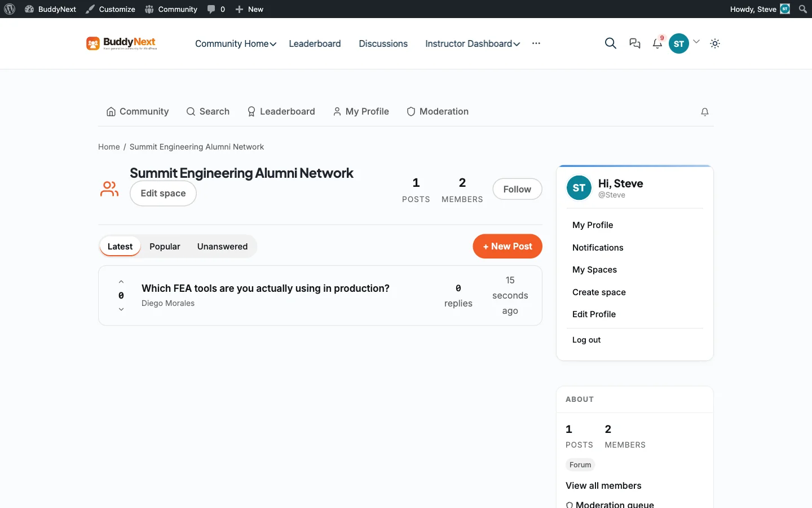Open the Leaderboard sub-nav tab
812x508 pixels.
[x=281, y=112]
